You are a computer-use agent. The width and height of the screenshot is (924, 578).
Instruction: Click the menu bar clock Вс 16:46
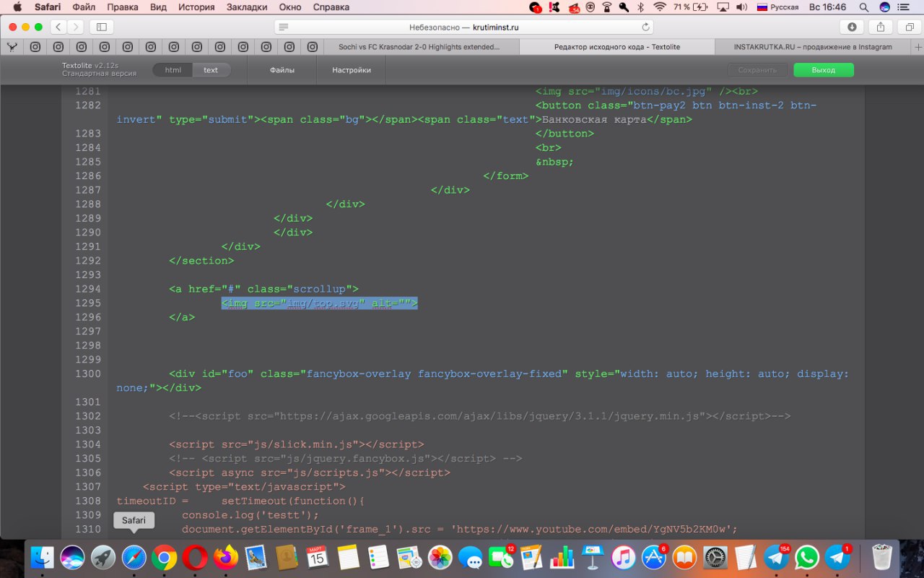tap(827, 7)
